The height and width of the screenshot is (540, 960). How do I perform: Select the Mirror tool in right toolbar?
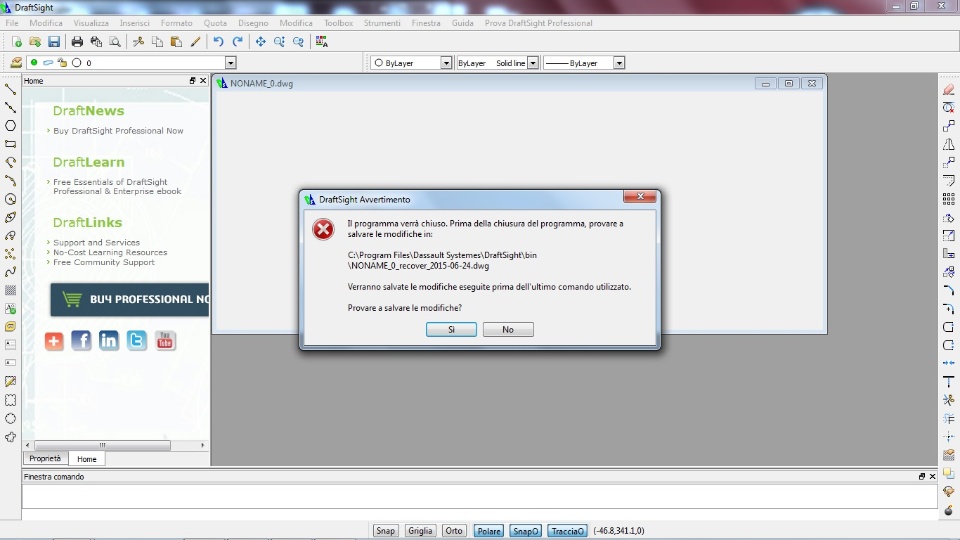(948, 144)
